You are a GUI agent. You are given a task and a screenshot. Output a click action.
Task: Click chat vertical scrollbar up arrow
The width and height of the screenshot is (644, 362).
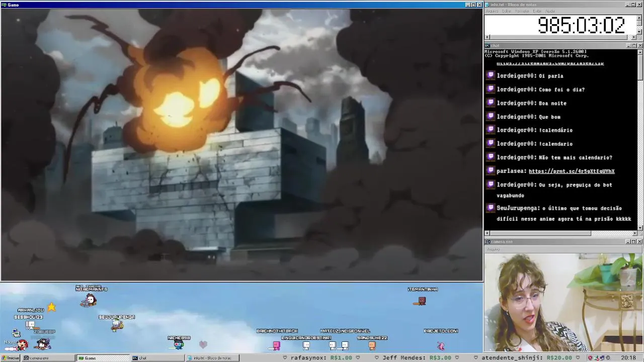(639, 52)
